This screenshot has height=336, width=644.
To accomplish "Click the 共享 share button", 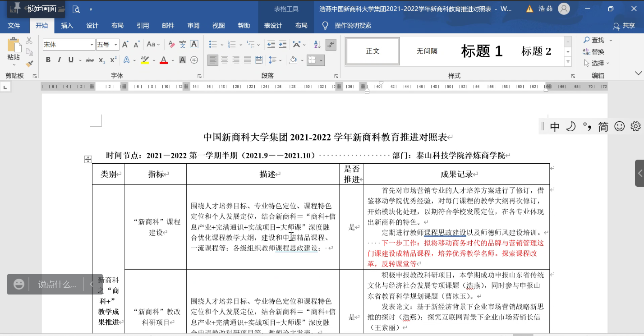I will click(624, 26).
